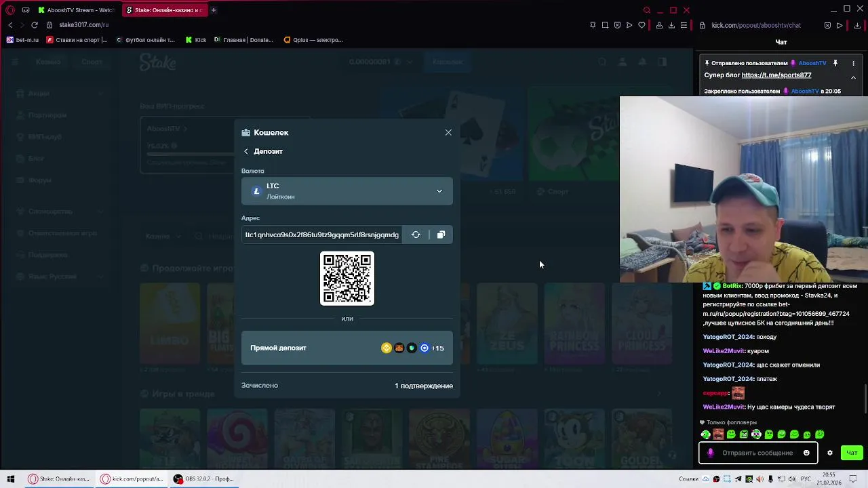
Task: Open Kick bookmark
Action: [x=196, y=40]
